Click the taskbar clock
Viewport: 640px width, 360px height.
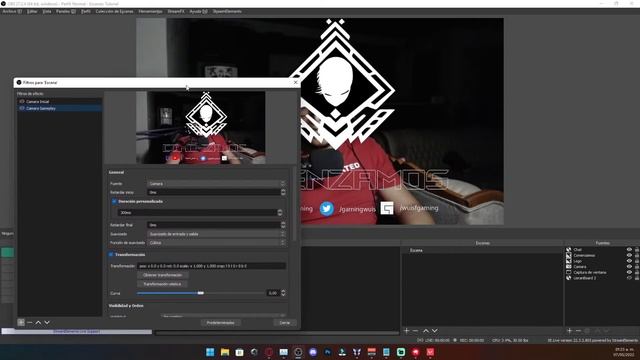click(624, 352)
